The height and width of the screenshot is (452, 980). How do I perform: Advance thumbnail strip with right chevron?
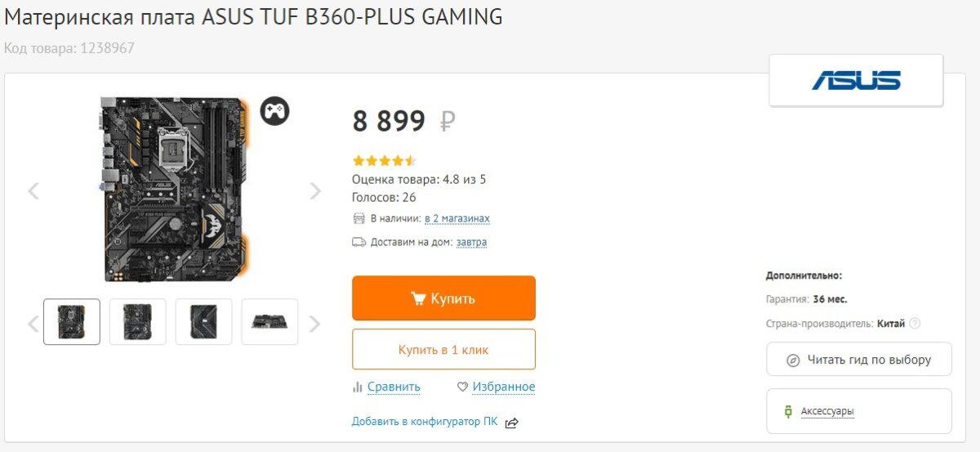click(314, 324)
